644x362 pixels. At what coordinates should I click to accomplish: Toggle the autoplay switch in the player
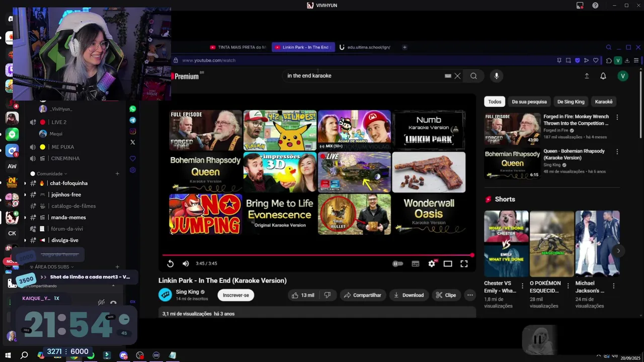coord(397,263)
